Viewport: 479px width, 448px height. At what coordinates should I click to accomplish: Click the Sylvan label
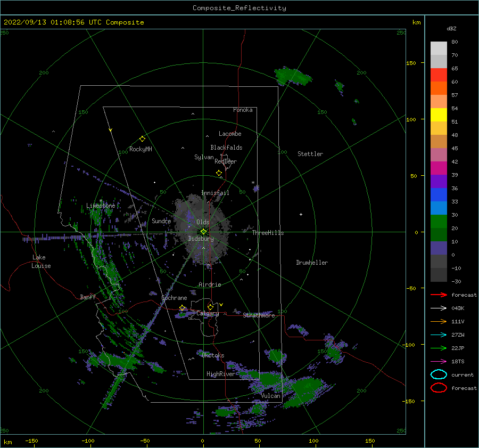tap(204, 157)
